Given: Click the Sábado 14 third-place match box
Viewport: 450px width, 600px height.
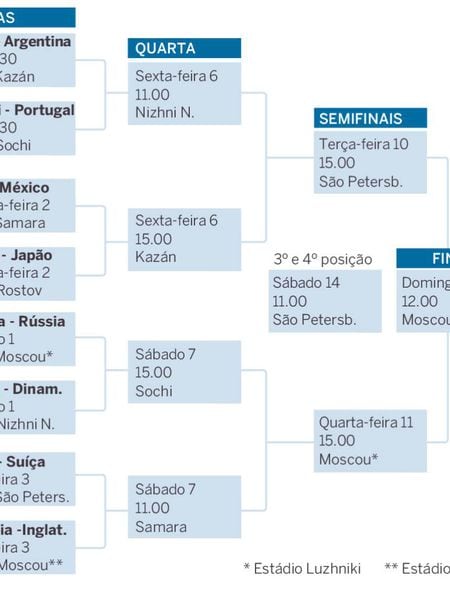Looking at the screenshot, I should click(325, 301).
